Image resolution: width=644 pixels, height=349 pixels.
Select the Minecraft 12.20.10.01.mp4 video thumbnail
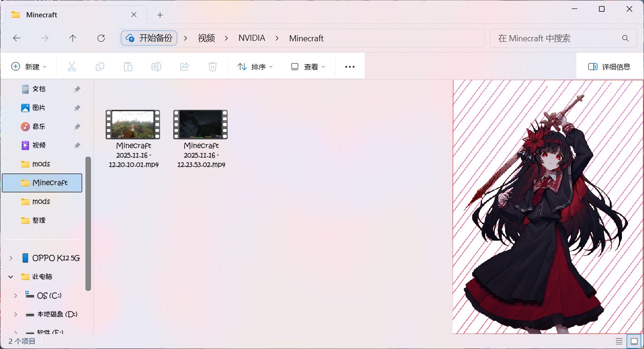click(x=133, y=124)
